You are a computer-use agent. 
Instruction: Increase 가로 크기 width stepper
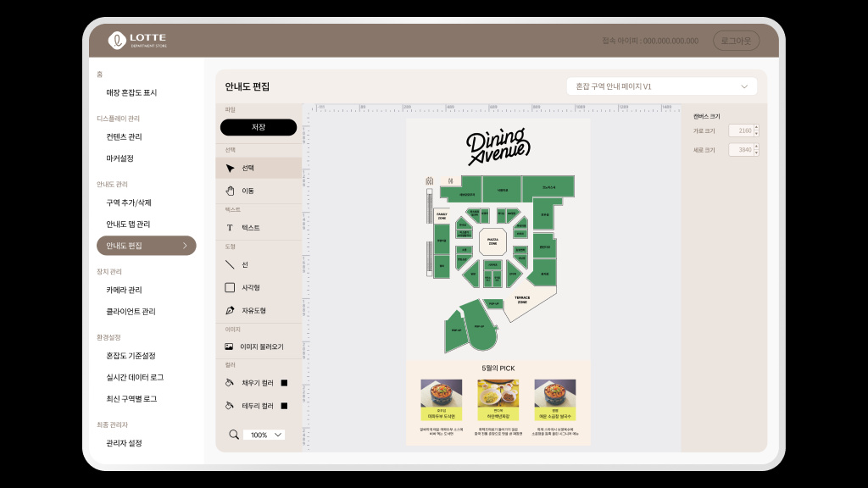[757, 128]
